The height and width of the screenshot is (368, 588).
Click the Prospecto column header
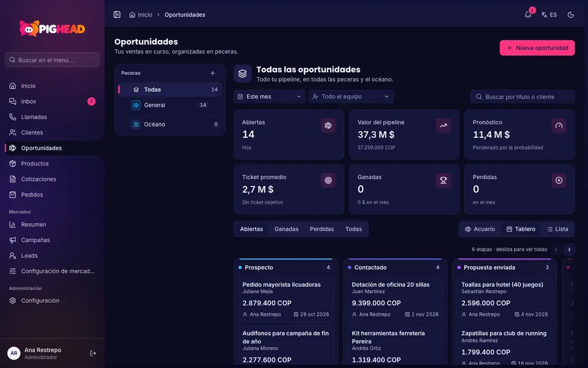tap(286, 267)
